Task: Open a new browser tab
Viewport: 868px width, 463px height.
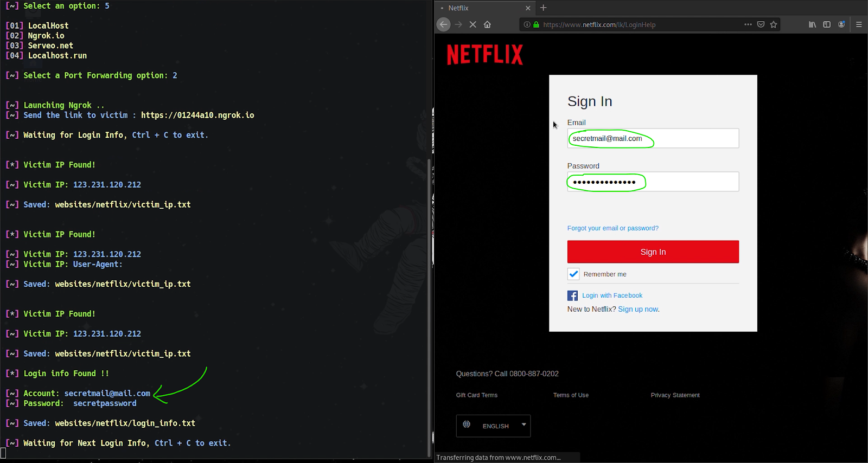Action: [543, 8]
